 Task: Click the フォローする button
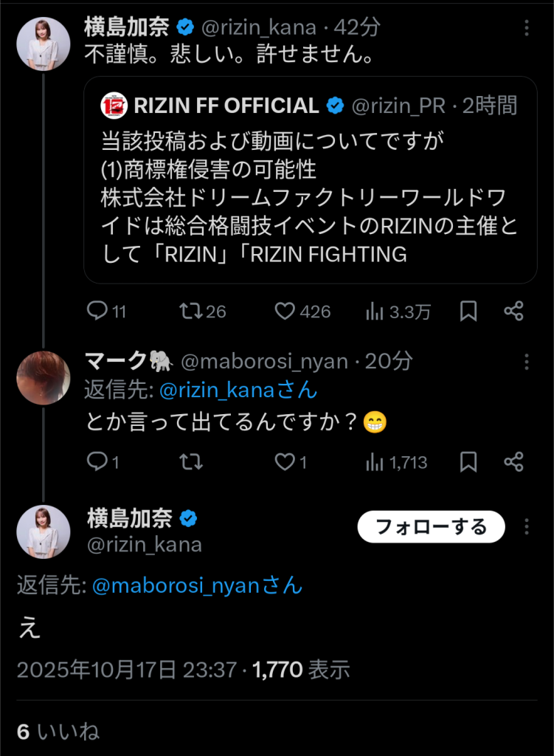[431, 527]
